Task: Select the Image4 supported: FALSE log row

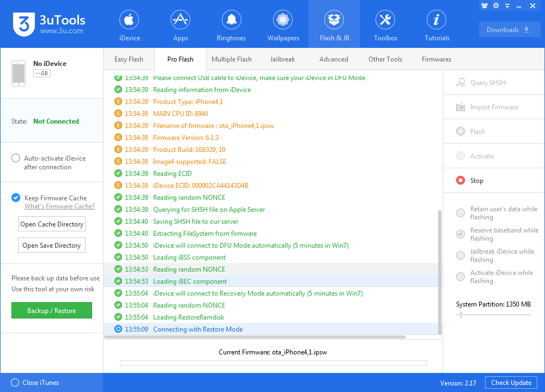Action: tap(271, 162)
